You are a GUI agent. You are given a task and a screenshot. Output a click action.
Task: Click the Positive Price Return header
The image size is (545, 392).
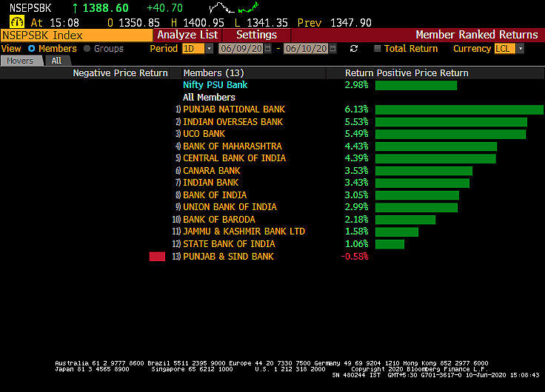[x=422, y=73]
